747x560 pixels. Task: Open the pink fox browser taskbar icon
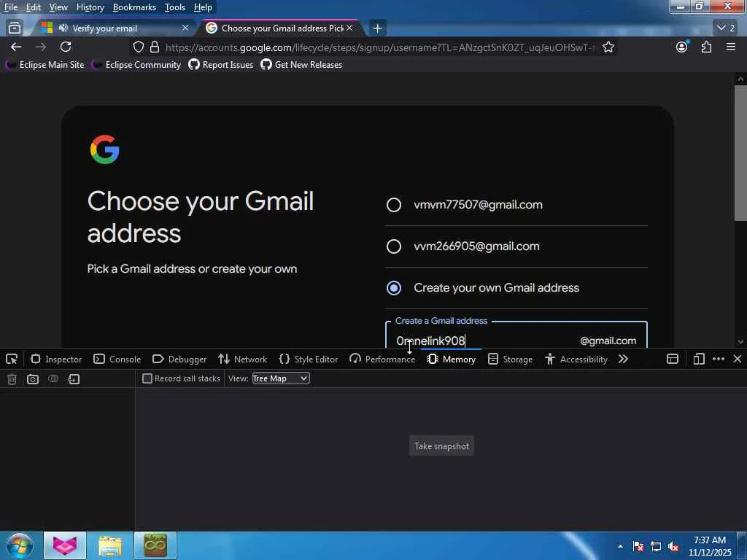pos(65,545)
